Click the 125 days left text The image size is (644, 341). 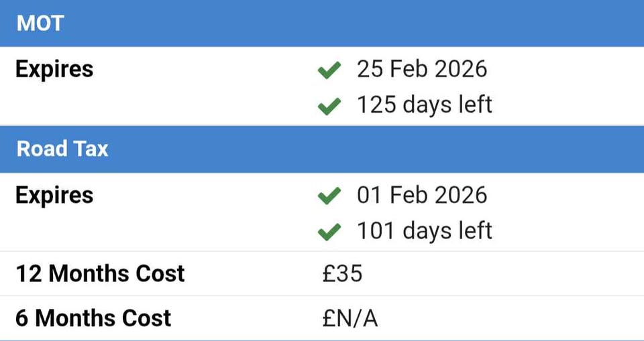pos(424,105)
